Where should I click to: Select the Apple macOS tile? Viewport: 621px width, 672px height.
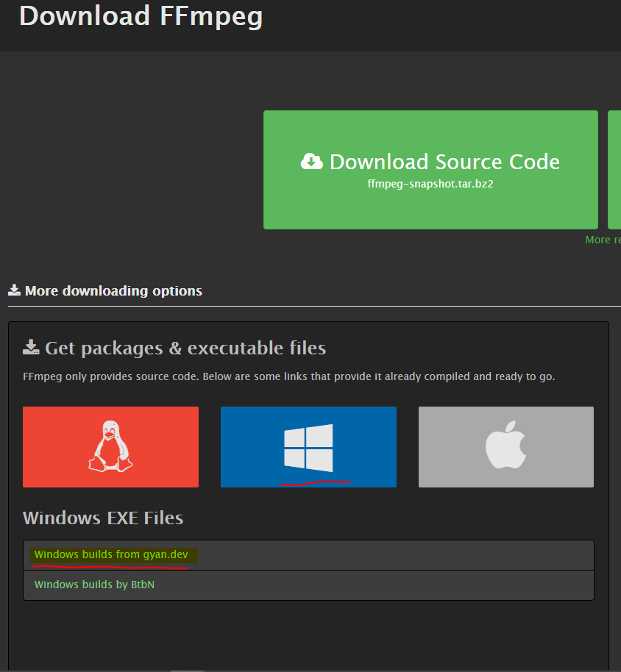tap(506, 447)
